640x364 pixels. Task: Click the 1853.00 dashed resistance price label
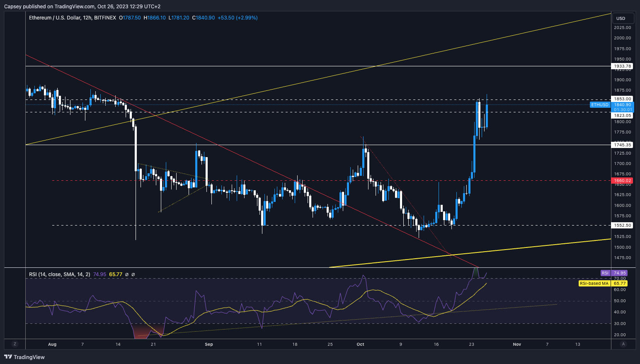[622, 99]
